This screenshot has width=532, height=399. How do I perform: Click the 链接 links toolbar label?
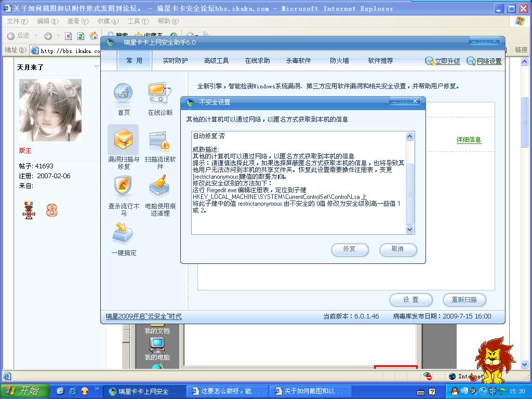(521, 50)
